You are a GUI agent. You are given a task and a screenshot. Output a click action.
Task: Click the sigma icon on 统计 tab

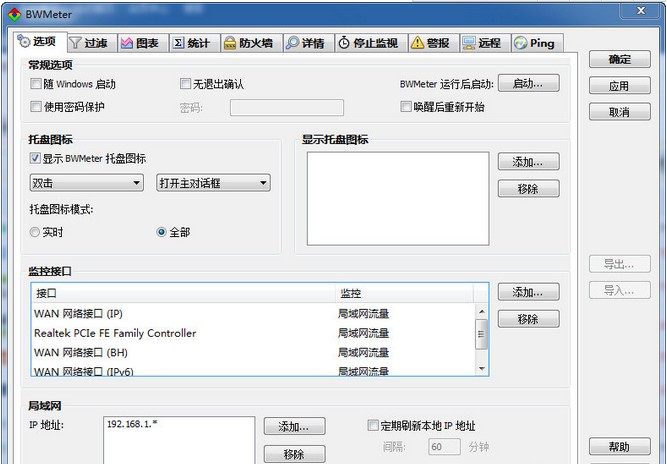178,43
